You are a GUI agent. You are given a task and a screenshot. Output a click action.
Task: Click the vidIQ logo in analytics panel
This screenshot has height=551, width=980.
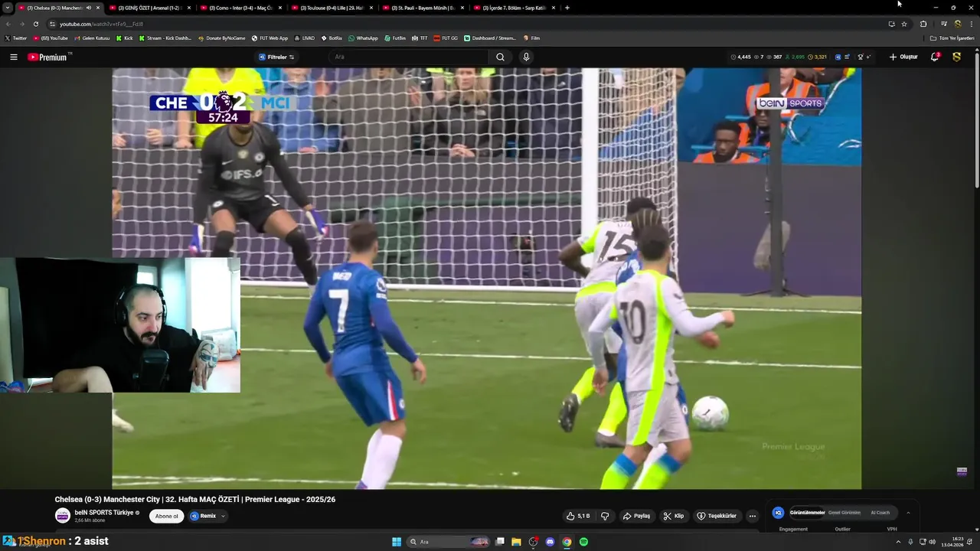point(778,513)
